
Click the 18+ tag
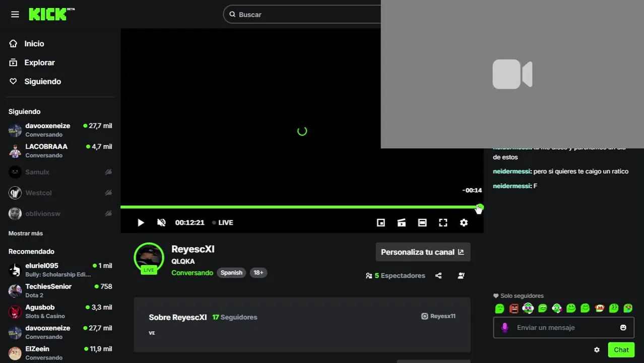pos(258,273)
